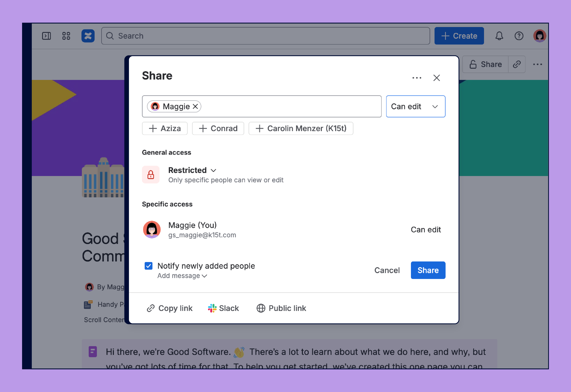The image size is (571, 392).
Task: Select the Confluence logo icon
Action: [x=88, y=36]
